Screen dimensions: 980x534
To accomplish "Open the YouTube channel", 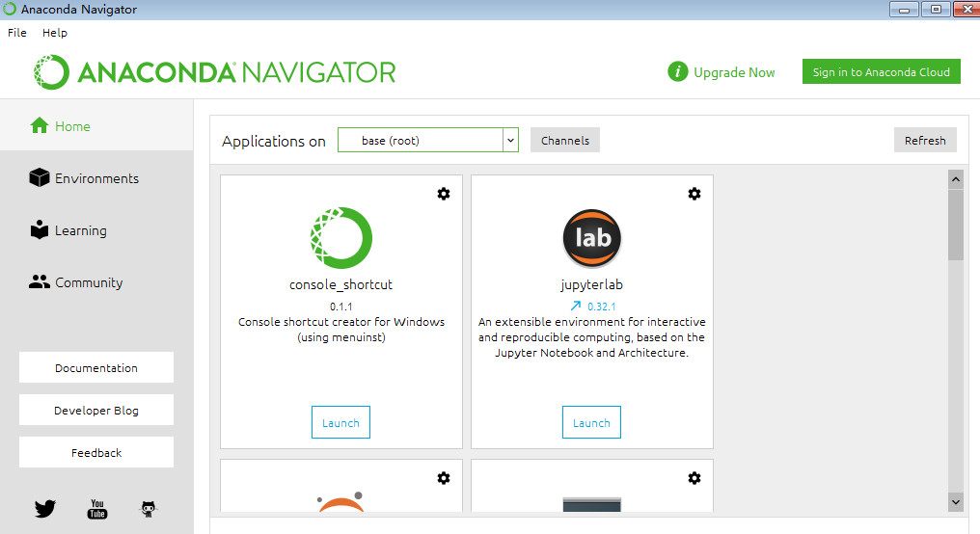I will 96,509.
